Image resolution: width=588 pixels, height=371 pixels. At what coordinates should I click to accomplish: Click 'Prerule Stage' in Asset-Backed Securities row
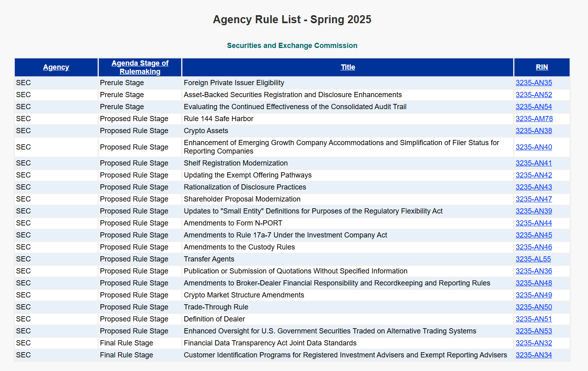[122, 95]
